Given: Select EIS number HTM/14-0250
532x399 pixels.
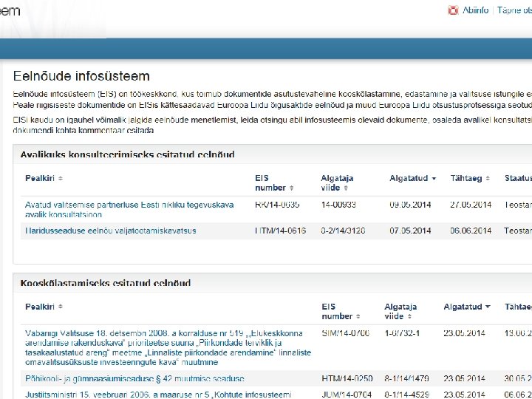Looking at the screenshot, I should (347, 378).
